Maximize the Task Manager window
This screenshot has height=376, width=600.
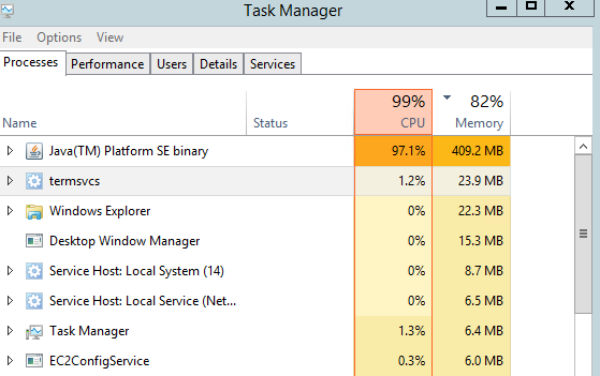point(531,8)
